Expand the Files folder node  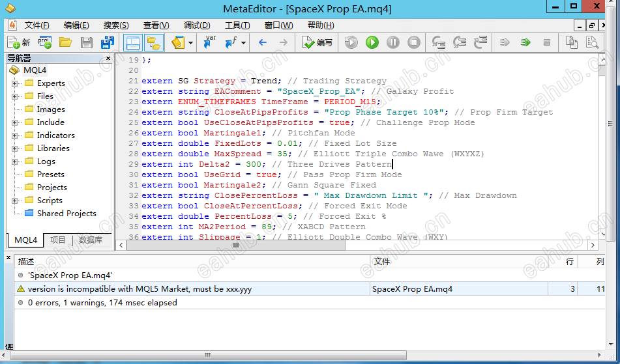(14, 96)
